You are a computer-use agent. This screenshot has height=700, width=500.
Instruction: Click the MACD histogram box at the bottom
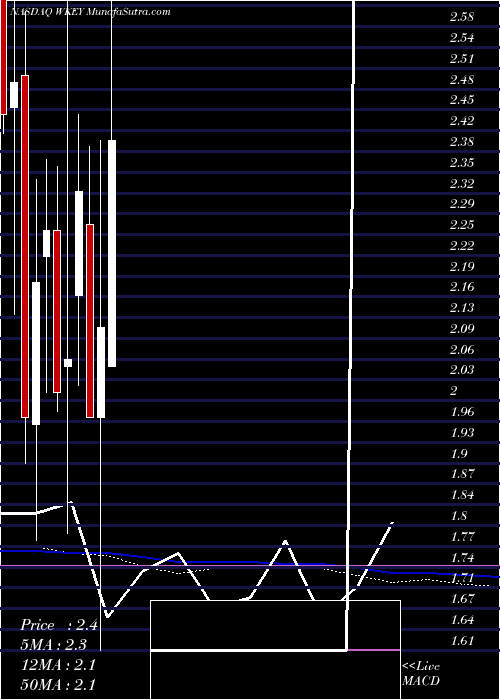coord(275,650)
